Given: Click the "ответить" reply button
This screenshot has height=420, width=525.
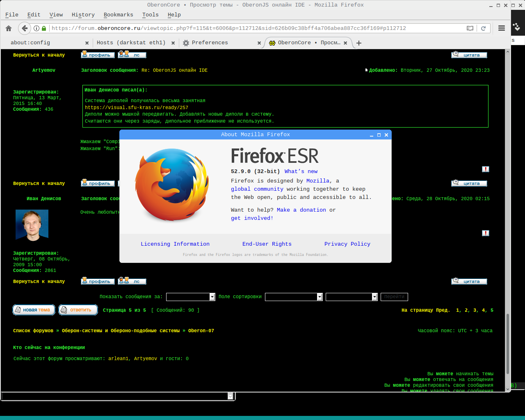Looking at the screenshot, I should (78, 310).
